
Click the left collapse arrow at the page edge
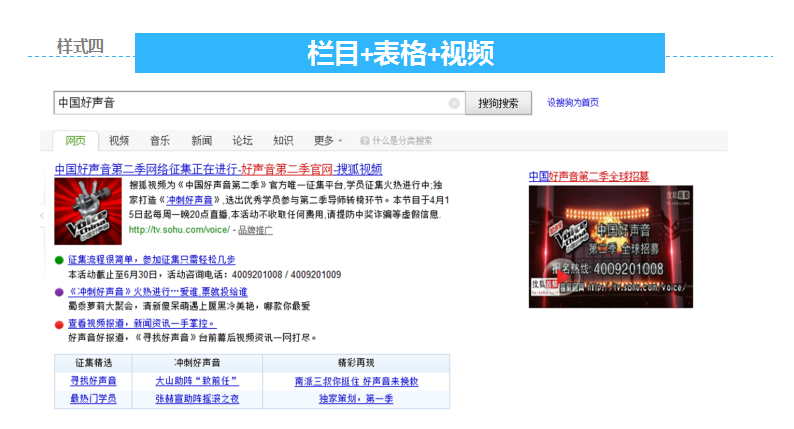(x=42, y=216)
